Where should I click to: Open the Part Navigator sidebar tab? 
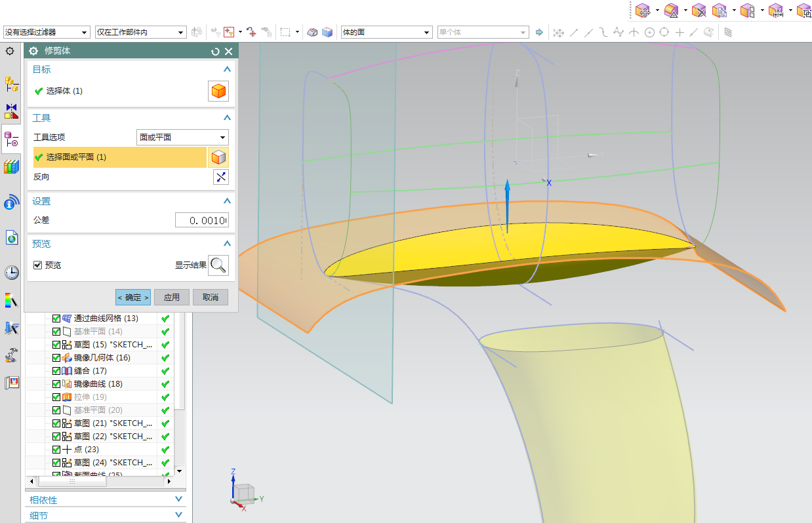(x=11, y=138)
